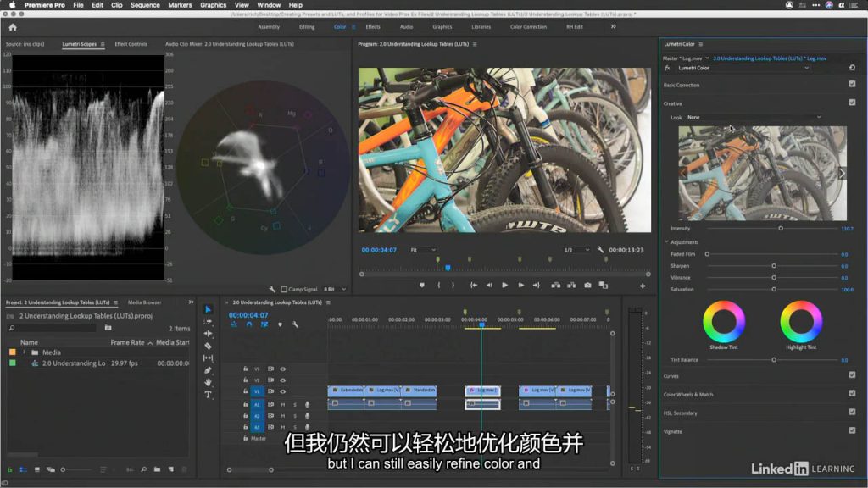Select the Ripple Edit tool
This screenshot has width=868, height=488.
[x=209, y=334]
